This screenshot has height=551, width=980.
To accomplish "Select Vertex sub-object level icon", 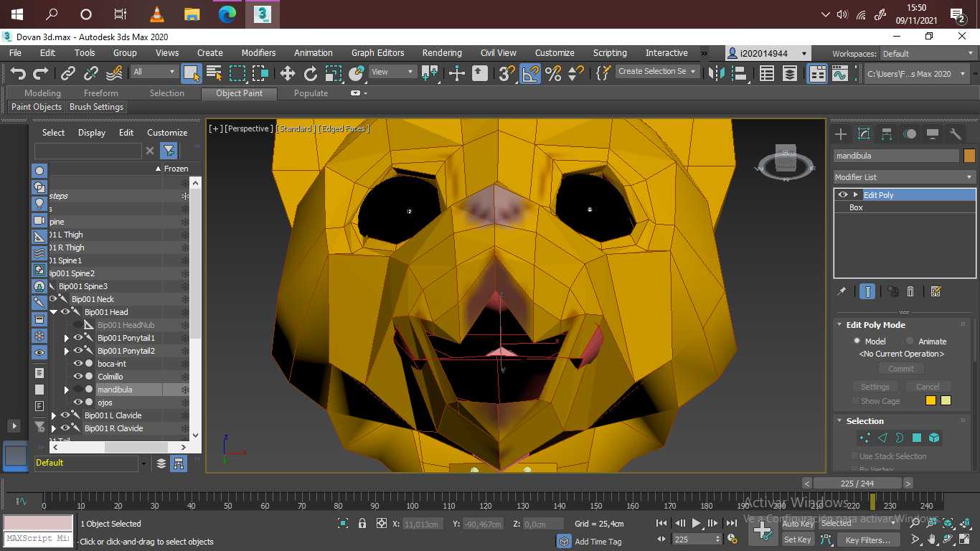I will tap(865, 438).
